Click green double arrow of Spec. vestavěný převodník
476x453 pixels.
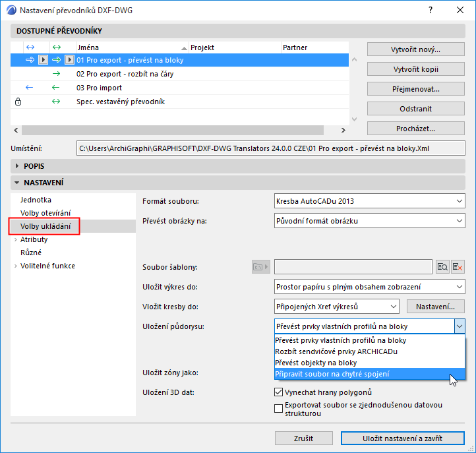pyautogui.click(x=56, y=102)
